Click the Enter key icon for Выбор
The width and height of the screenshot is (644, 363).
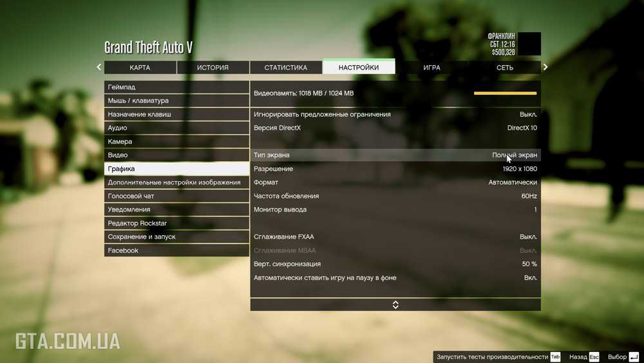coord(634,357)
